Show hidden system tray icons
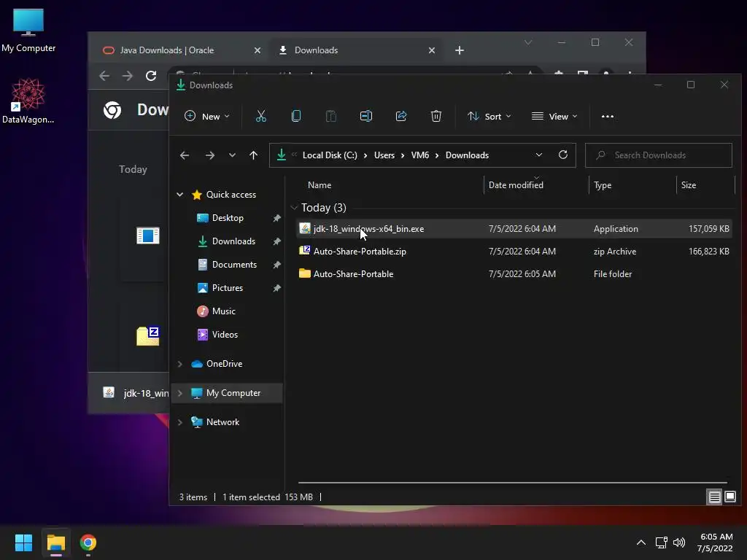This screenshot has width=747, height=560. click(x=641, y=542)
